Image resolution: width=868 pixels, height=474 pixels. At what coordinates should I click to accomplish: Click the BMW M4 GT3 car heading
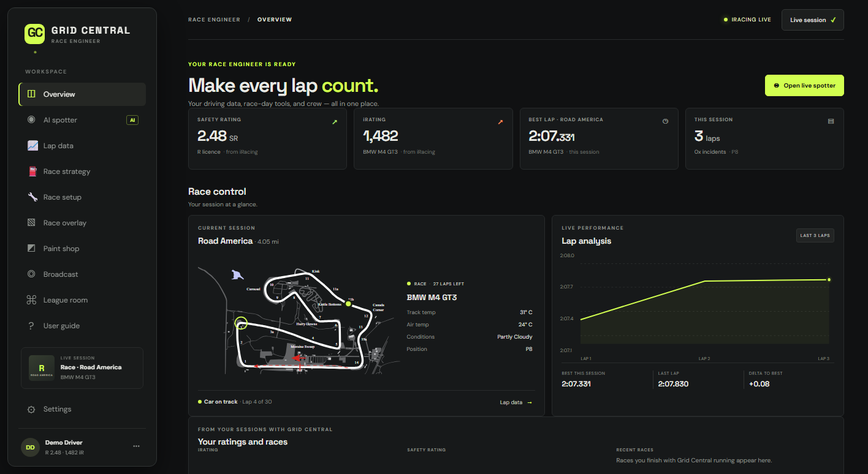point(432,298)
